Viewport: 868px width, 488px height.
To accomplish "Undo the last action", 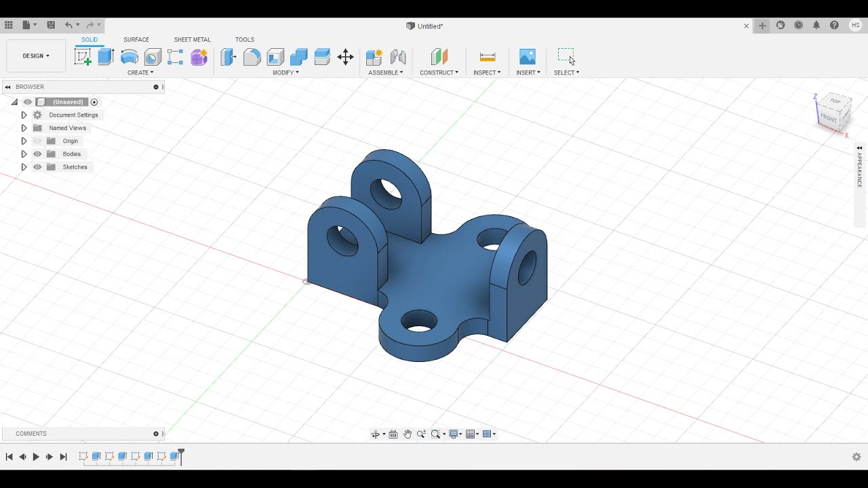I will coord(68,25).
